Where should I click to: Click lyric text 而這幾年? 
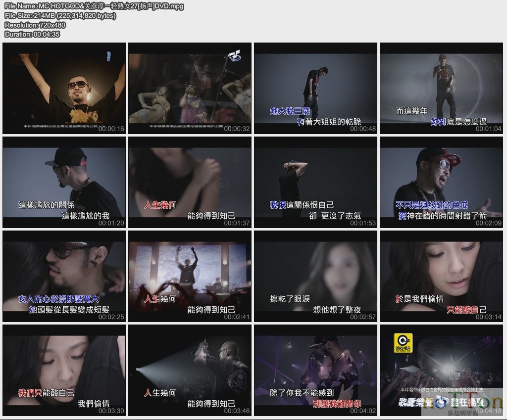[411, 111]
